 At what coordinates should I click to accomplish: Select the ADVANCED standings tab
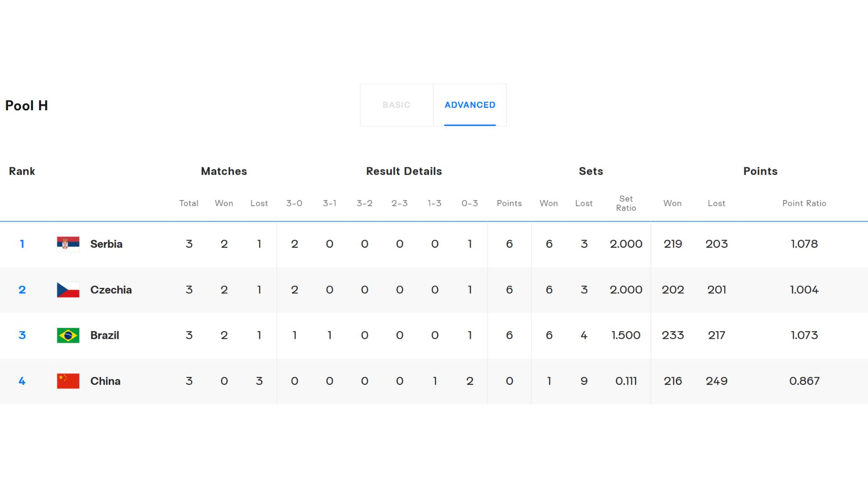(x=470, y=105)
